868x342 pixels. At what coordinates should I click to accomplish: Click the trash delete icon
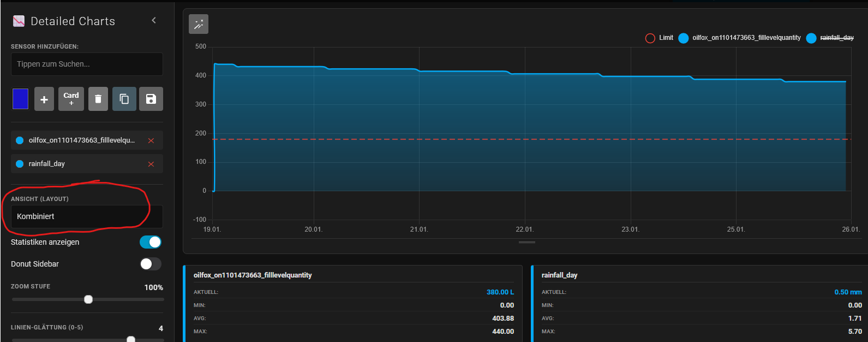point(98,99)
